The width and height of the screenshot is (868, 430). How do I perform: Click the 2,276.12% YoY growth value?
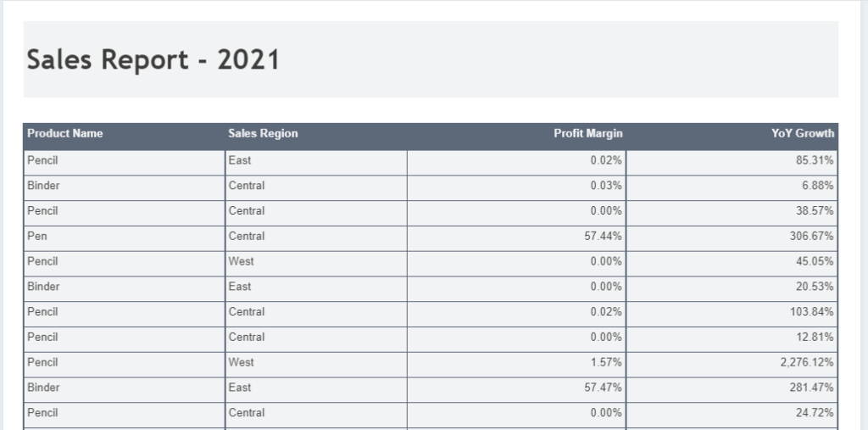(807, 362)
